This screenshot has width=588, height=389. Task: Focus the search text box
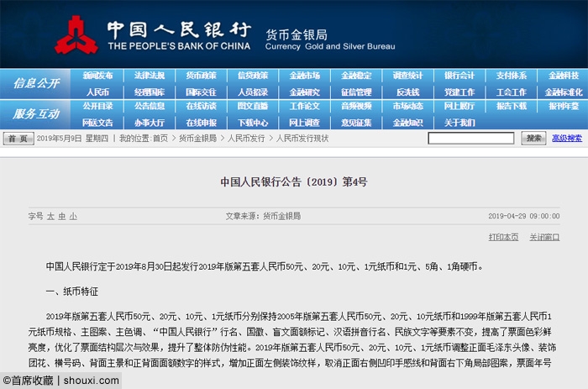tap(471, 138)
